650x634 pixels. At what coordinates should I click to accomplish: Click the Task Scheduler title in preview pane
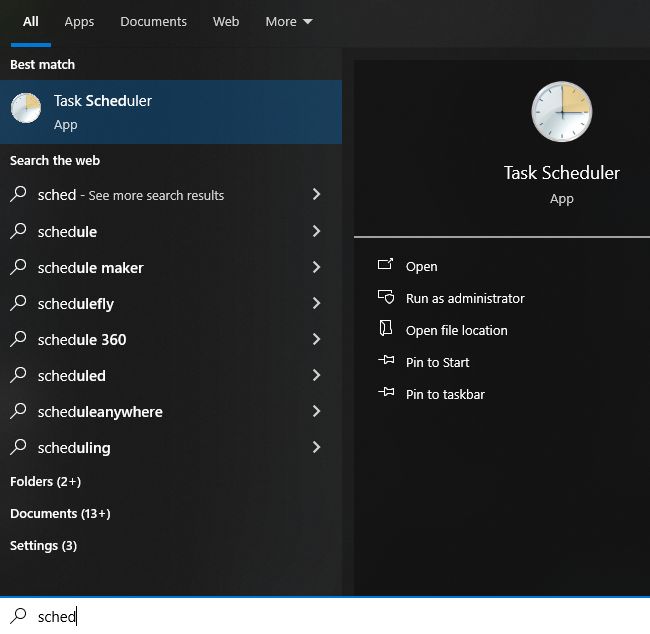[562, 172]
